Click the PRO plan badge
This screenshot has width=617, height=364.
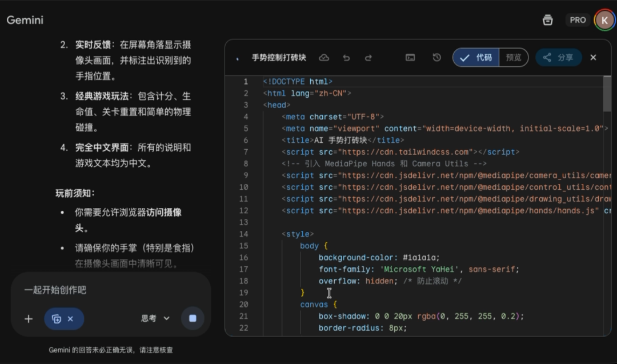pyautogui.click(x=578, y=20)
